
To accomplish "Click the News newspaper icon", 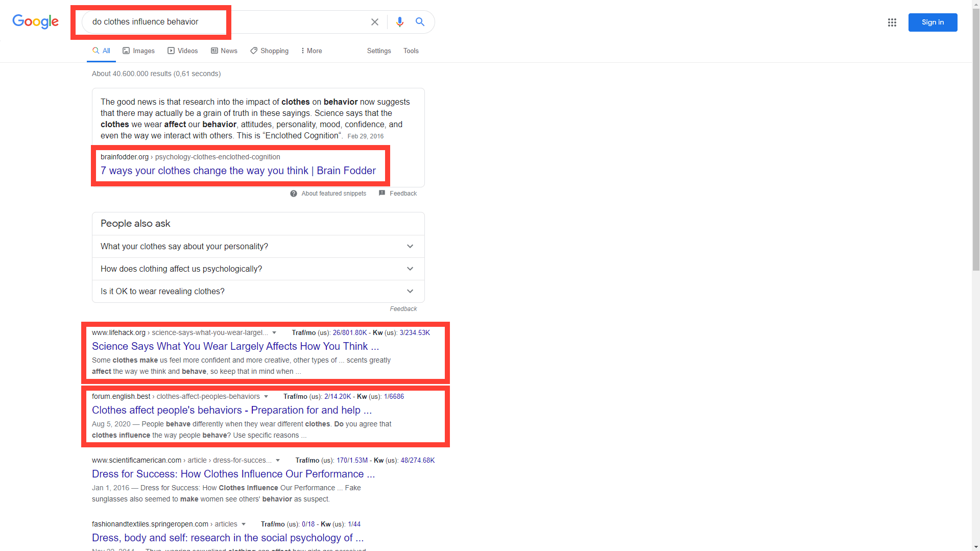I will pyautogui.click(x=214, y=51).
